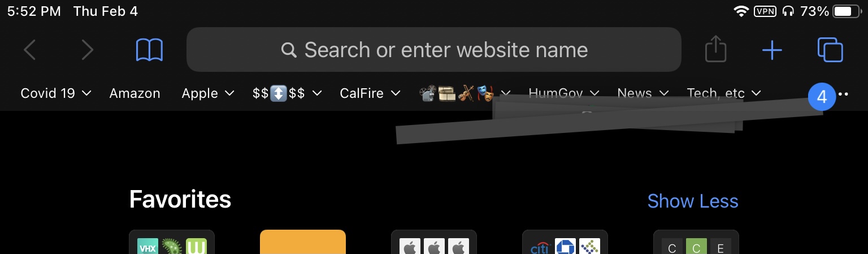This screenshot has height=254, width=868.
Task: Open the Tech, etc bookmarks folder
Action: click(x=724, y=93)
